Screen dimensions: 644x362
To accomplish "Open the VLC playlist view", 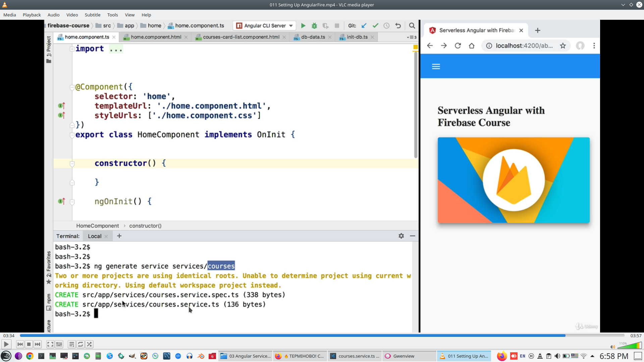I will tap(71, 344).
